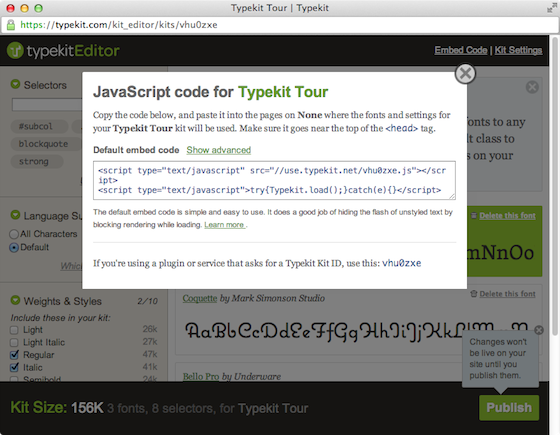Collapse the Weights & Styles section
This screenshot has height=435, width=560.
point(15,300)
